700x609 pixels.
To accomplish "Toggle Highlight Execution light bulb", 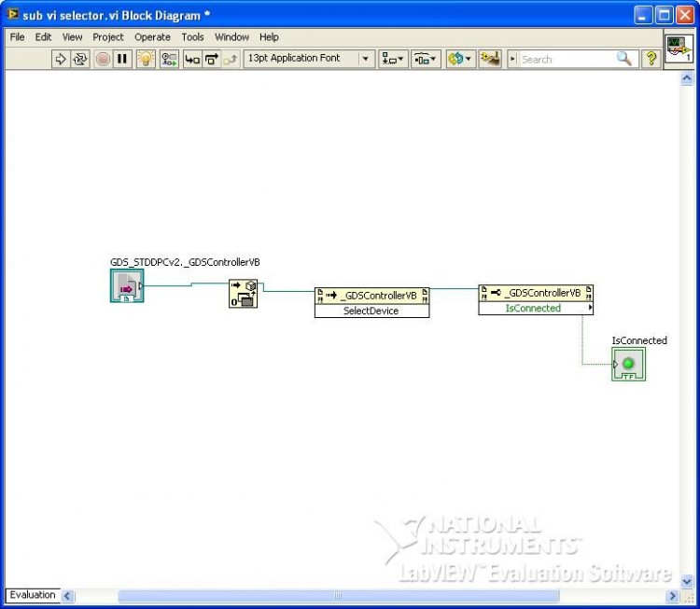I will (146, 59).
